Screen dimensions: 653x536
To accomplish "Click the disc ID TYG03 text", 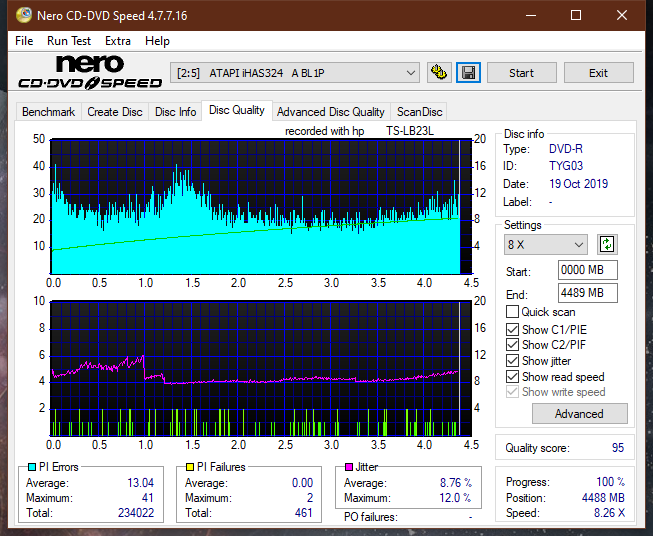I will [x=566, y=166].
